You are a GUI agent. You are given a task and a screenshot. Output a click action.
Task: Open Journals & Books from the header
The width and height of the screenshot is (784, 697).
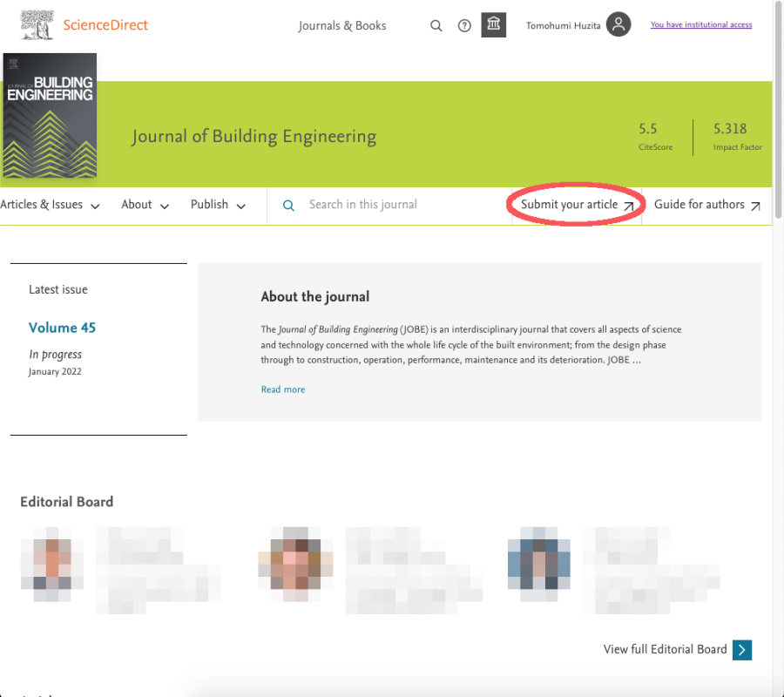tap(341, 25)
